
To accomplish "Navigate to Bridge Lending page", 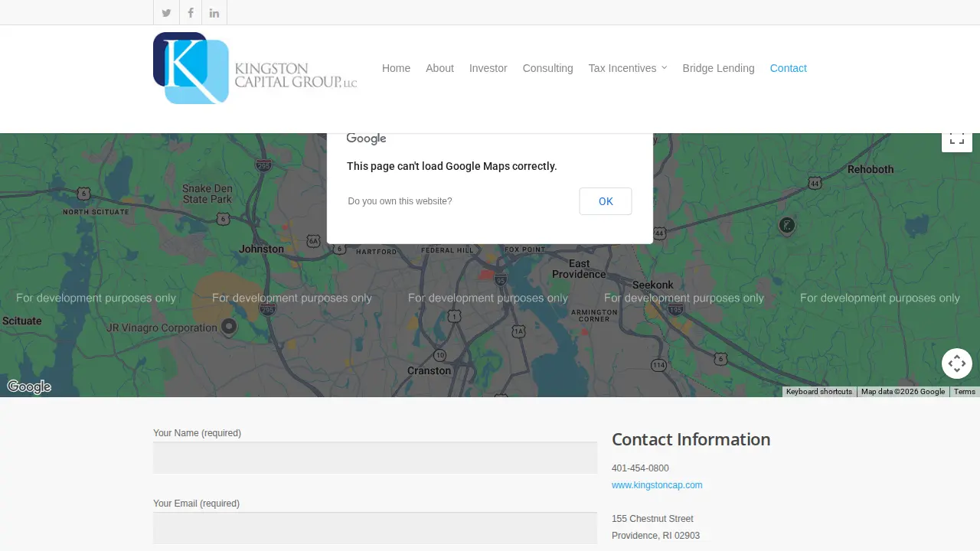I will click(718, 68).
